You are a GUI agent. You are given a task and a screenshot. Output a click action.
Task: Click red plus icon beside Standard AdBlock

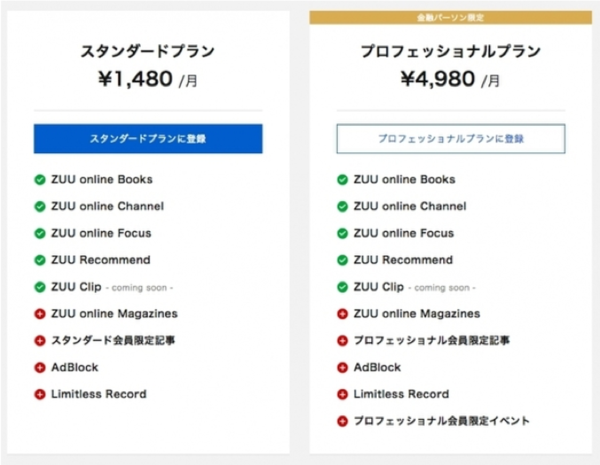[40, 367]
